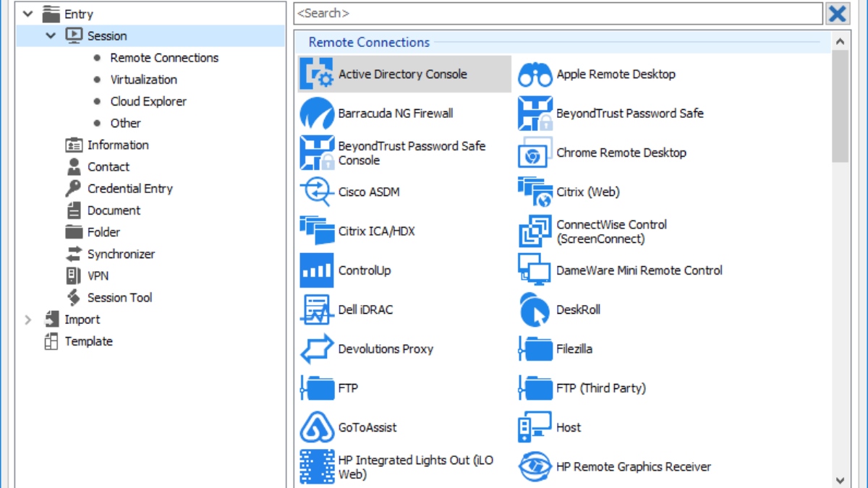The height and width of the screenshot is (488, 868).
Task: Select VPN in the entry tree
Action: (98, 275)
